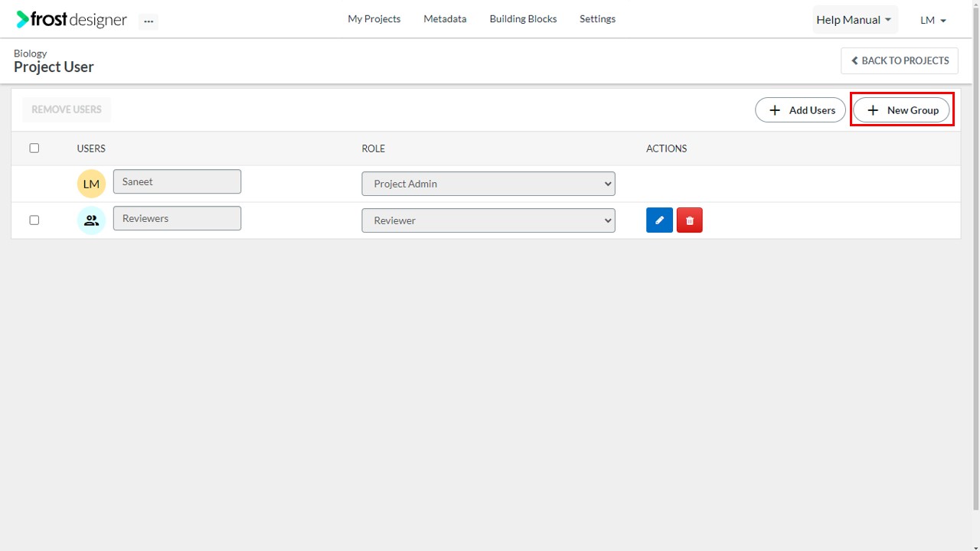980x551 pixels.
Task: Toggle the select-all users checkbox
Action: [34, 148]
